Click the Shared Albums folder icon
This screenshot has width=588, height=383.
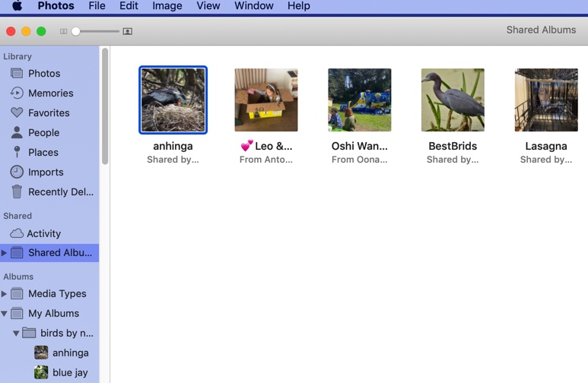(17, 252)
